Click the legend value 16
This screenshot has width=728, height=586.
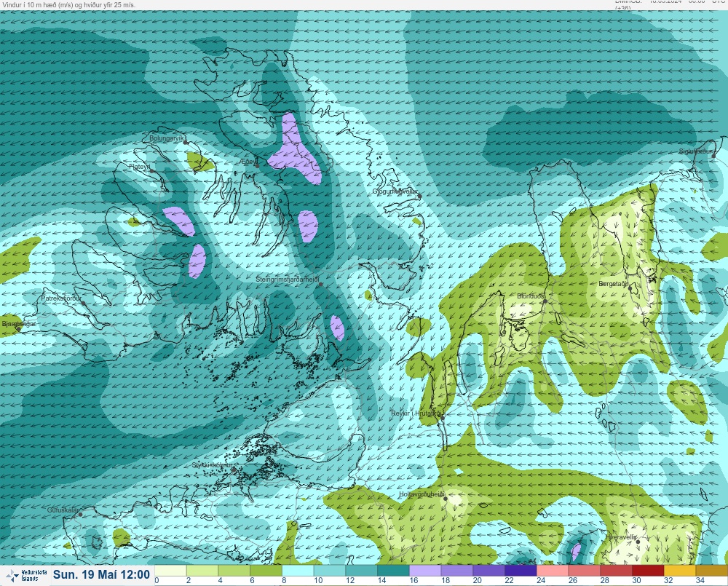[x=414, y=580]
